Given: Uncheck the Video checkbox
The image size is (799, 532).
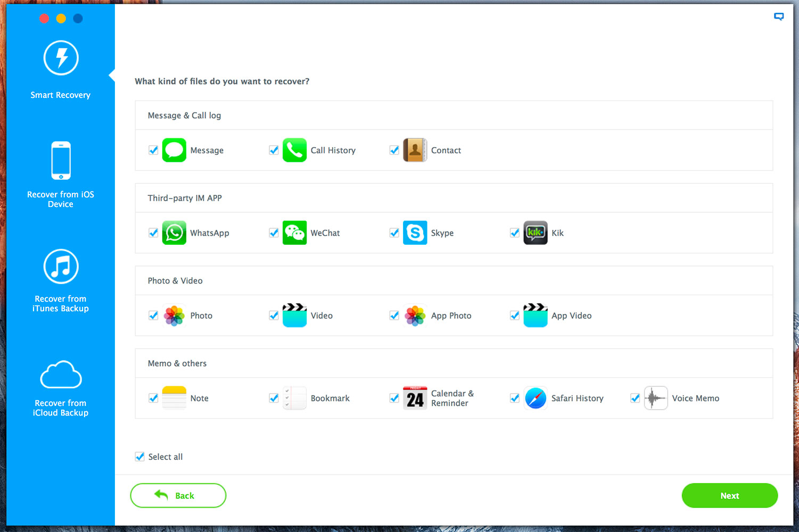Looking at the screenshot, I should 274,315.
